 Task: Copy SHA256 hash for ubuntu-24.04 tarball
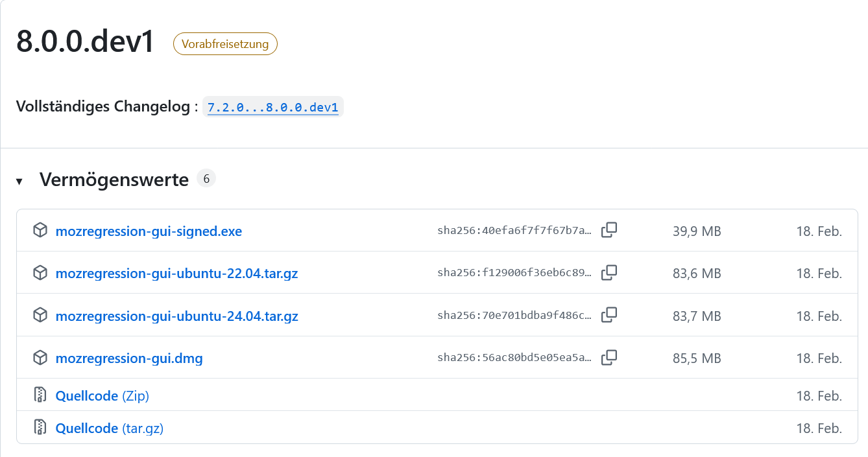tap(609, 315)
